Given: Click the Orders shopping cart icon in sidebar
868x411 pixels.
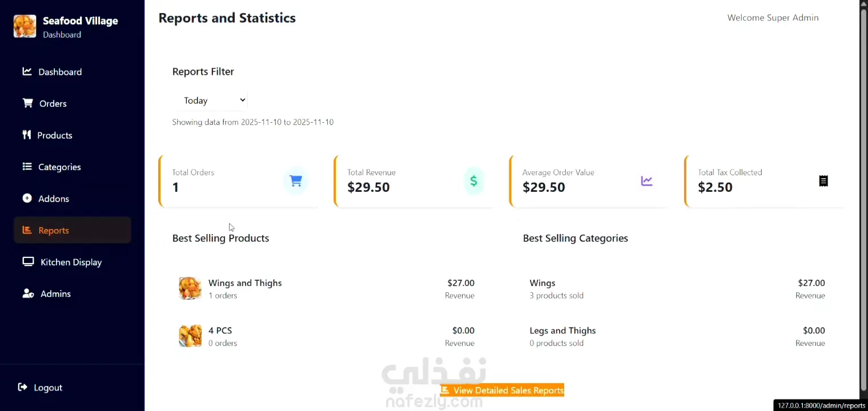Looking at the screenshot, I should 27,103.
